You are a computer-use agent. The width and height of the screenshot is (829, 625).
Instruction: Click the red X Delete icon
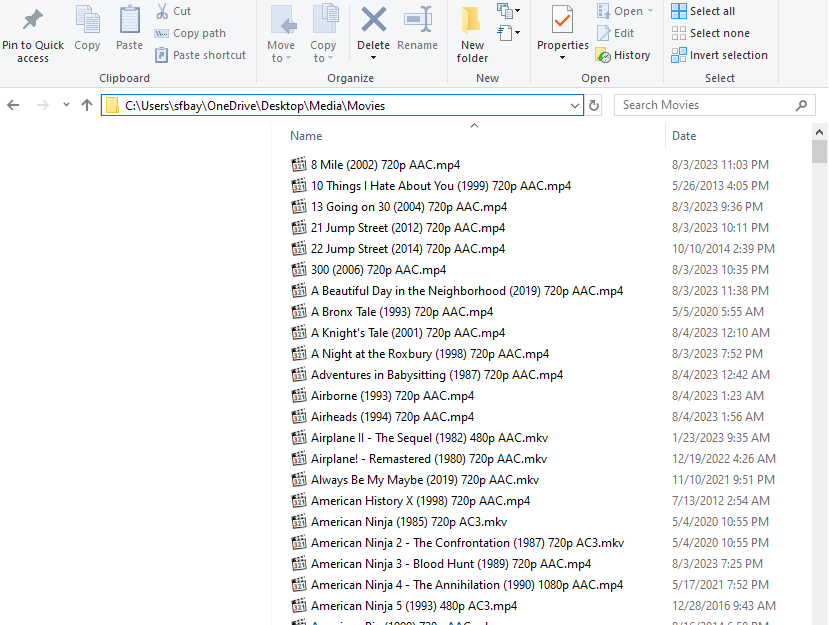[374, 20]
